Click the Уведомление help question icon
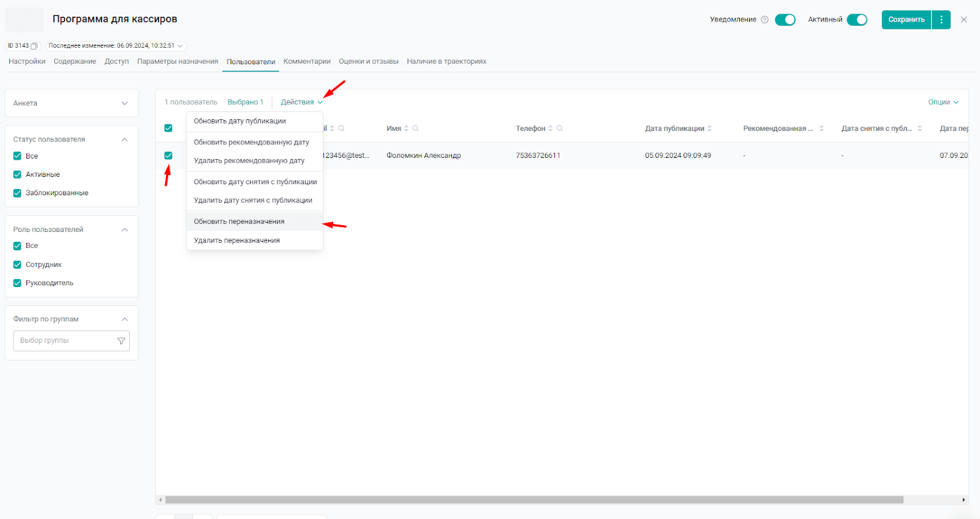Image resolution: width=980 pixels, height=519 pixels. click(x=764, y=20)
